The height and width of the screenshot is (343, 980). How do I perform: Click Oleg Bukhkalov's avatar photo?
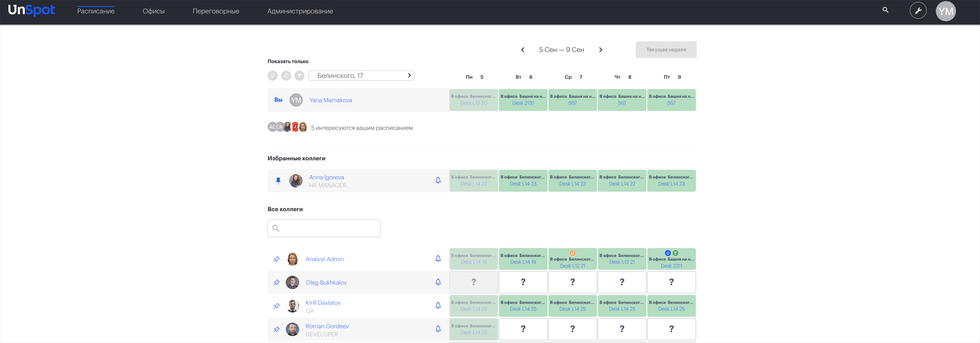(292, 283)
